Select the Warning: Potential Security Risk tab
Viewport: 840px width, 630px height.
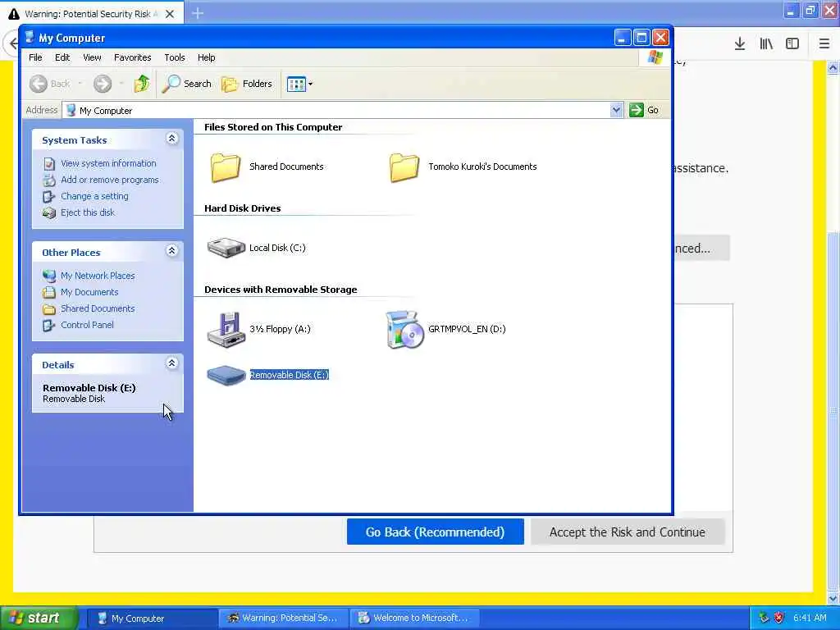[x=93, y=14]
